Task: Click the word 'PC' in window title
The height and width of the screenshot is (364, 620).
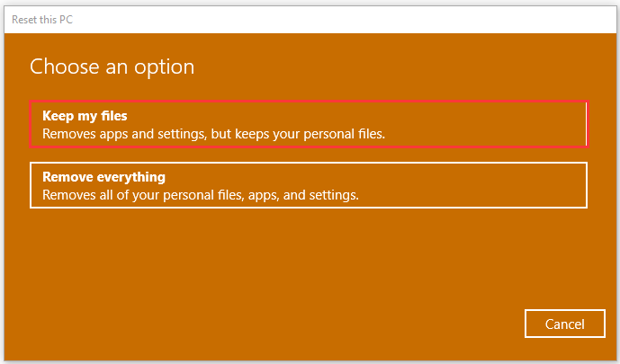Action: pyautogui.click(x=66, y=20)
